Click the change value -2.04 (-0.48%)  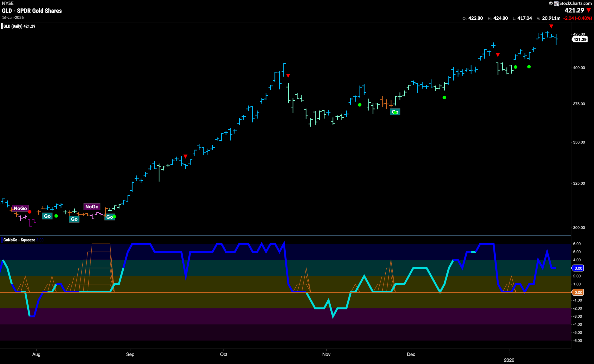tap(577, 18)
